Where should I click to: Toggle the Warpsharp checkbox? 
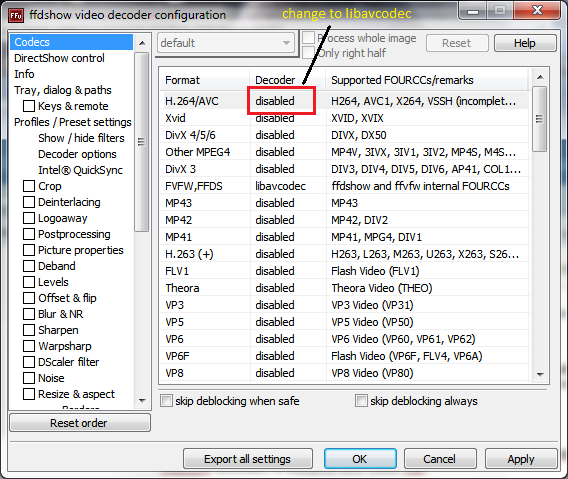[29, 346]
